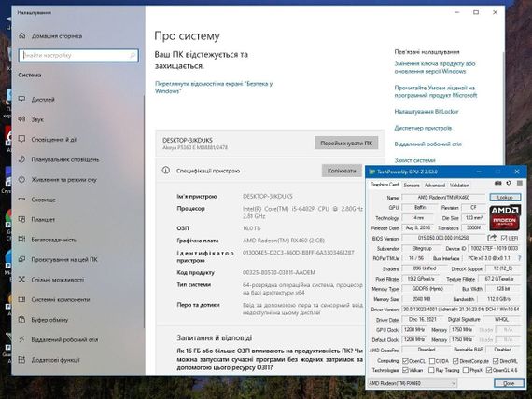Click the Код продукту value 00325-80570
This screenshot has height=399, width=532.
(279, 272)
